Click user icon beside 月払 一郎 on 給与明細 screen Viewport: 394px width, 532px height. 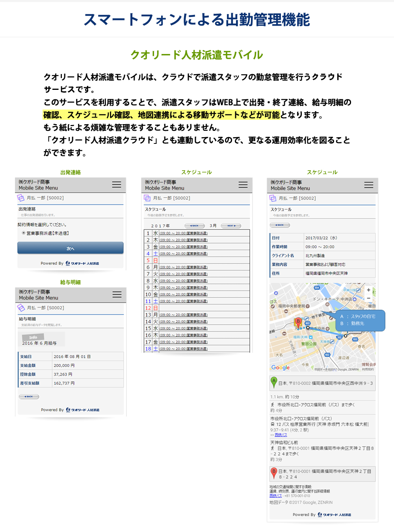pos(21,308)
